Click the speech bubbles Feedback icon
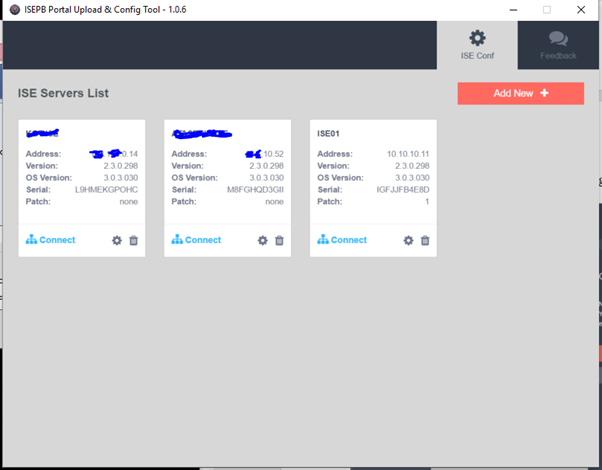This screenshot has height=470, width=602. click(558, 38)
